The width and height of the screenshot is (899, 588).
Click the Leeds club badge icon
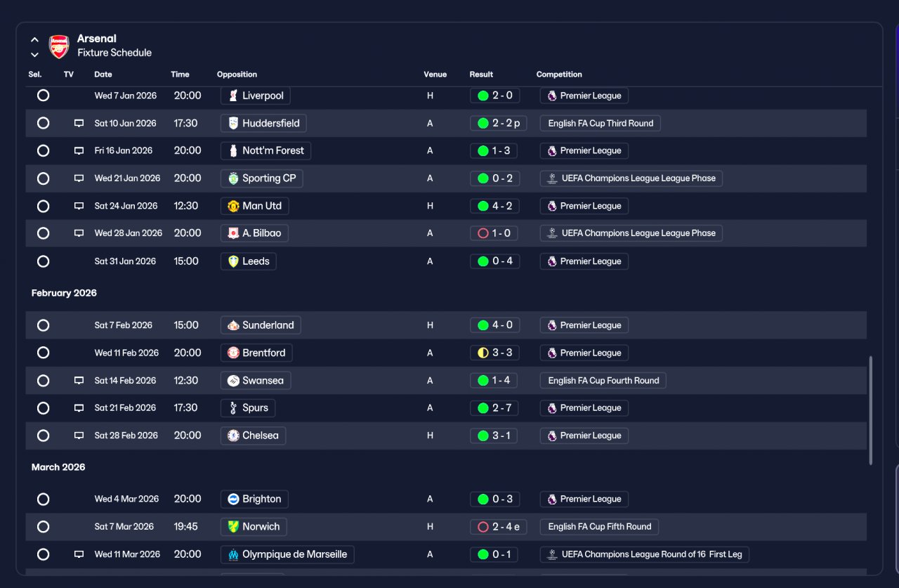tap(233, 261)
